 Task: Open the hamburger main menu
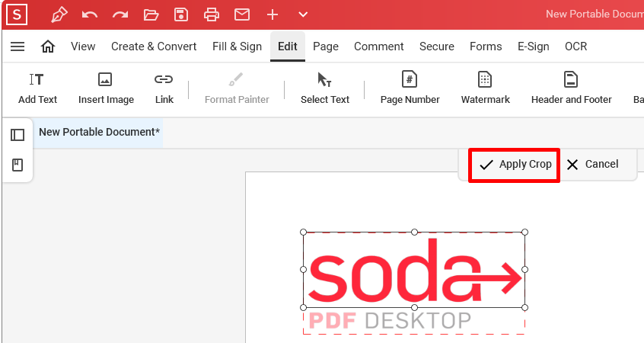click(18, 46)
